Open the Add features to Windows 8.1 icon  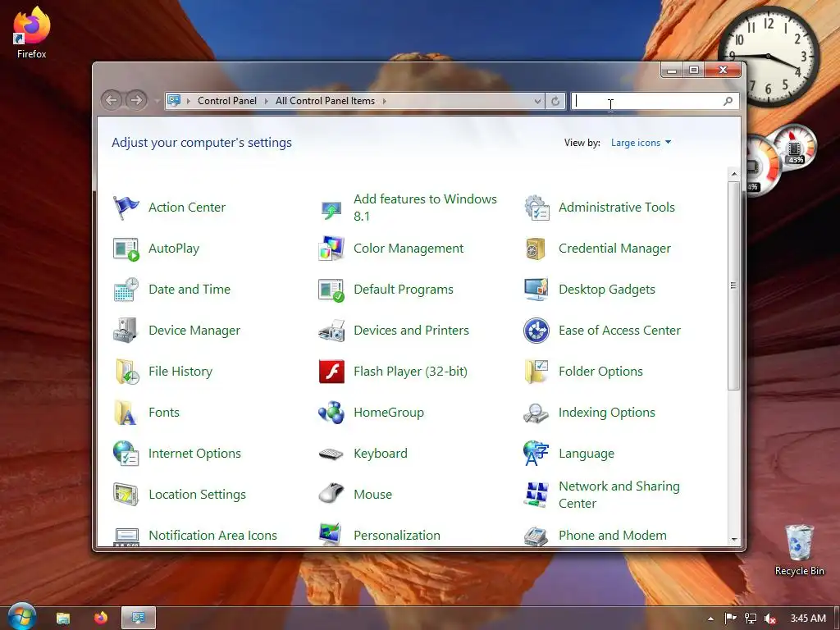pos(331,208)
